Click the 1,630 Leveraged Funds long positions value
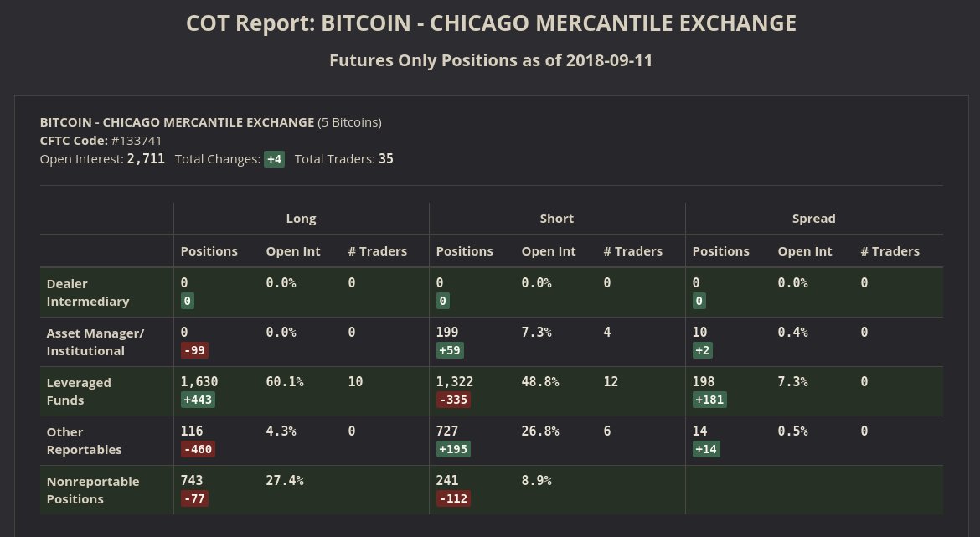980x537 pixels. [x=199, y=381]
